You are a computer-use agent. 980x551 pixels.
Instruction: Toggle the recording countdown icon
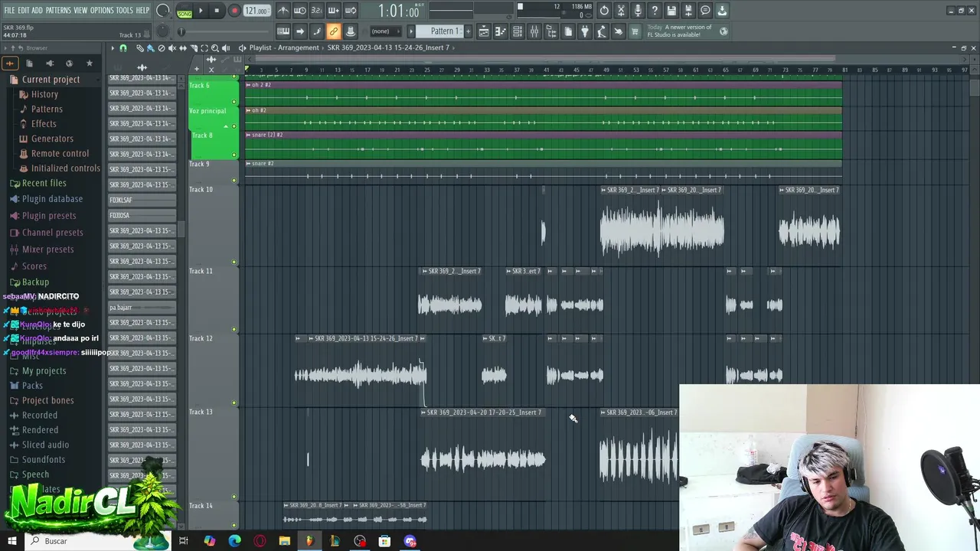point(317,11)
